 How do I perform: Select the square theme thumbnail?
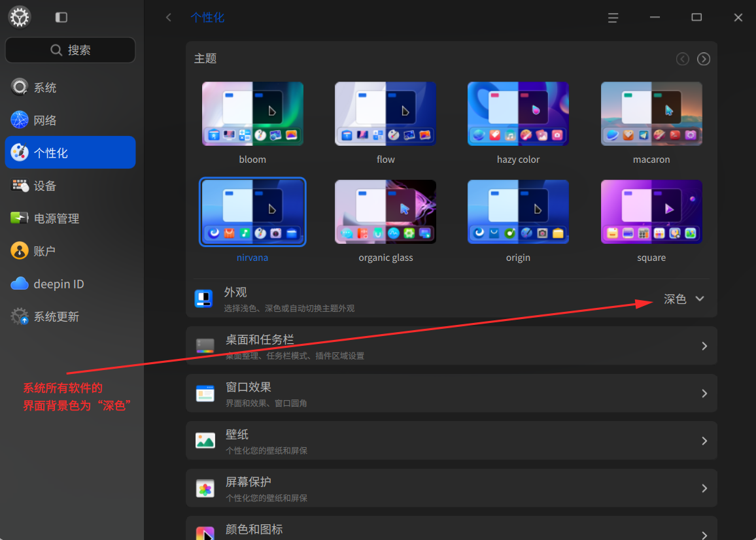pos(651,212)
